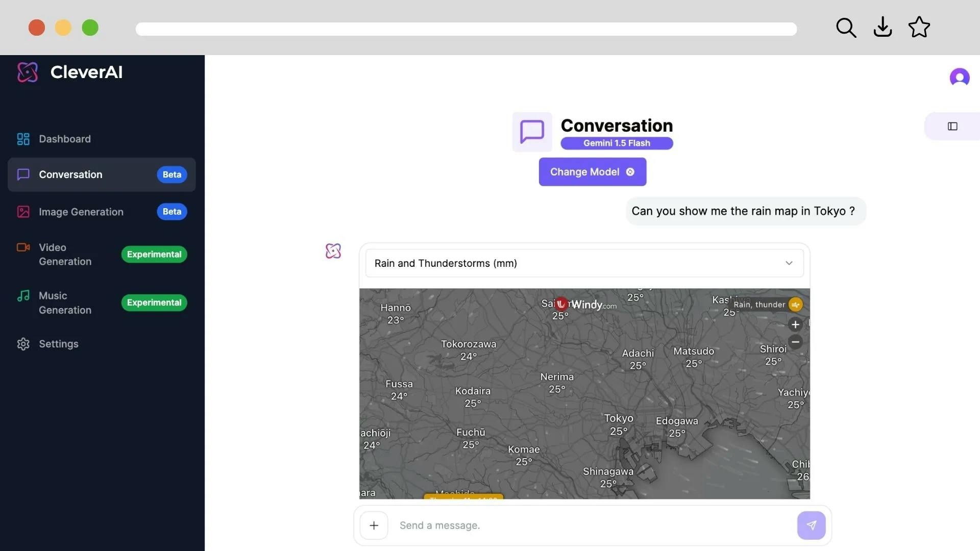The image size is (980, 551).
Task: Click the browser bookmark star icon
Action: click(919, 27)
